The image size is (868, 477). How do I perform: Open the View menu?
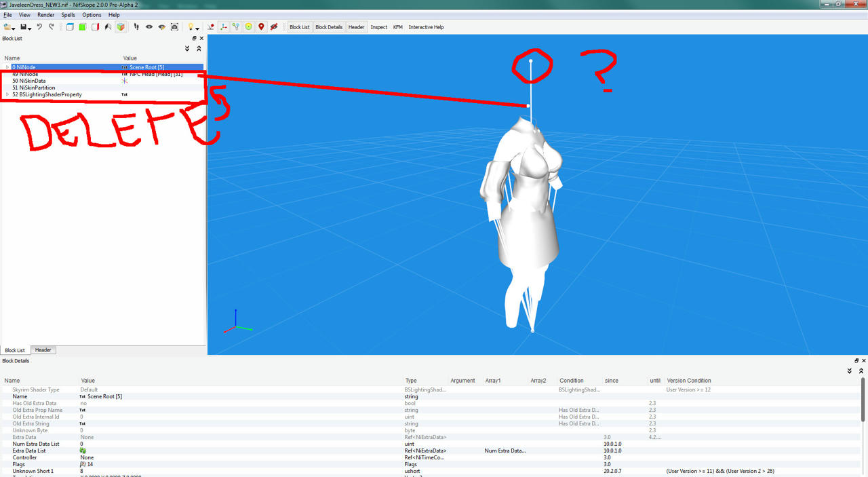(24, 15)
